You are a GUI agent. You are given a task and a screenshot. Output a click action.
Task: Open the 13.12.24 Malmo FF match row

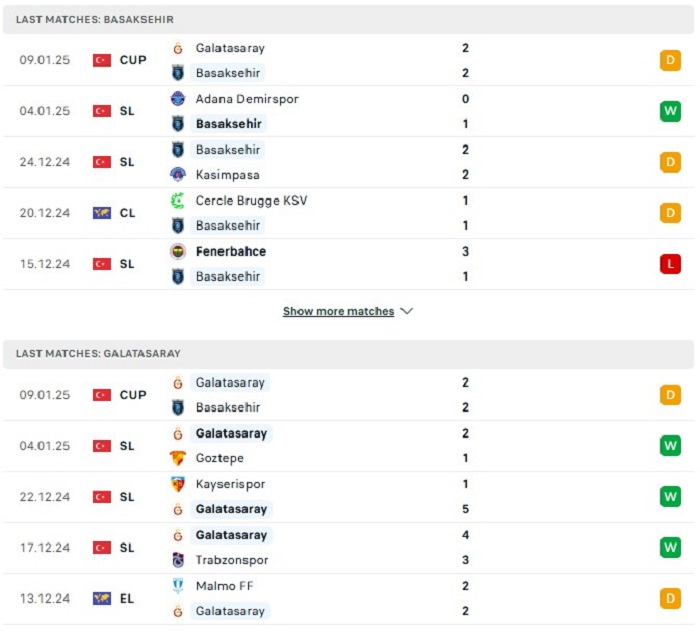coord(348,599)
